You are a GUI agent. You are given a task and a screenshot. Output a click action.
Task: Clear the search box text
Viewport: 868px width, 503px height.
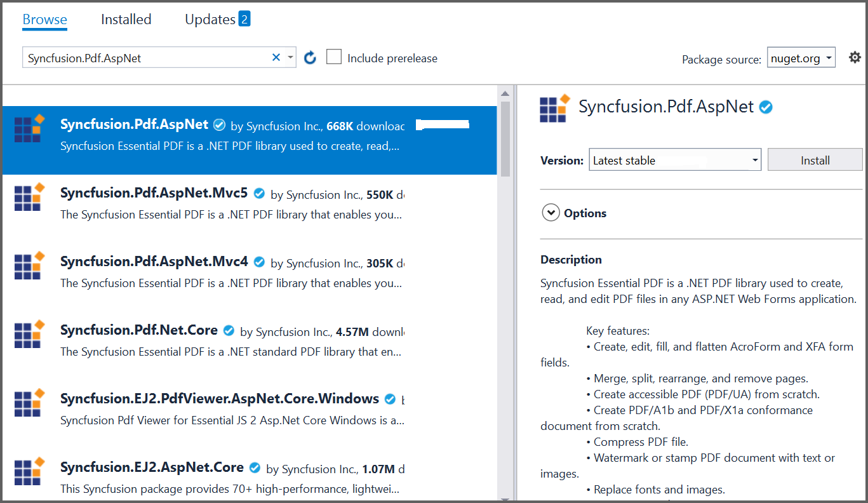tap(276, 57)
